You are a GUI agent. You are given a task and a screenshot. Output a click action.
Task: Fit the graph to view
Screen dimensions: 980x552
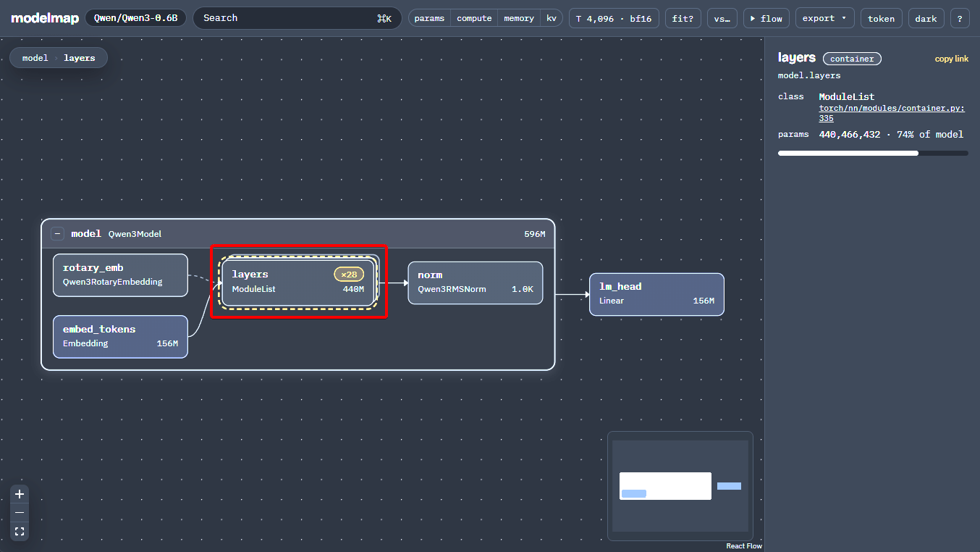(20, 532)
